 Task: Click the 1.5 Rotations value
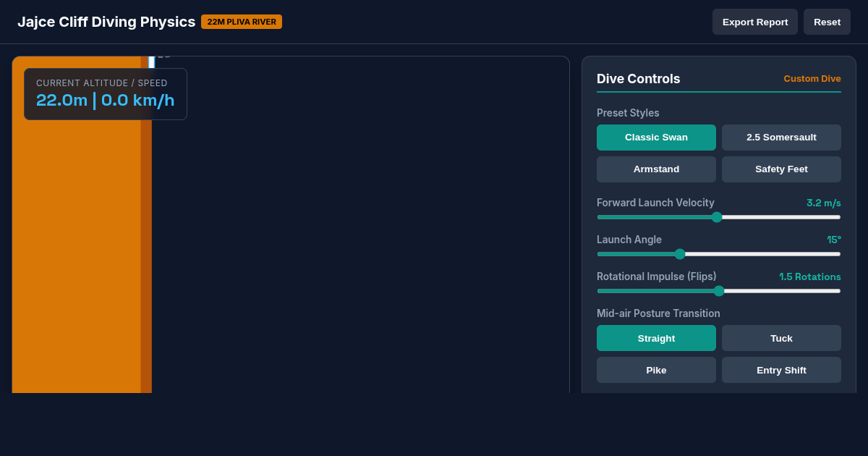810,276
